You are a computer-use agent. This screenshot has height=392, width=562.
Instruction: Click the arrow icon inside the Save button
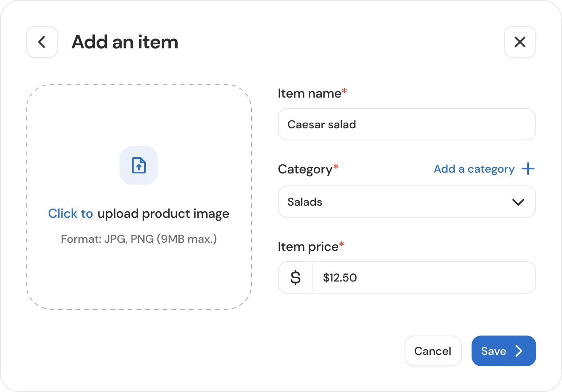pos(519,351)
